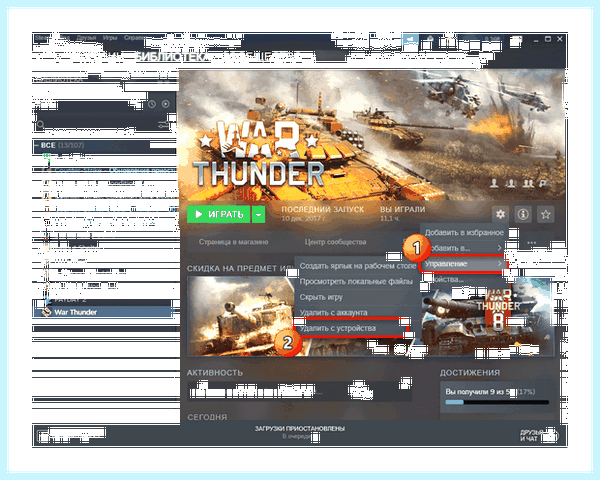Open the Вы получили 9 achievements text
This screenshot has height=480, width=600.
point(490,392)
